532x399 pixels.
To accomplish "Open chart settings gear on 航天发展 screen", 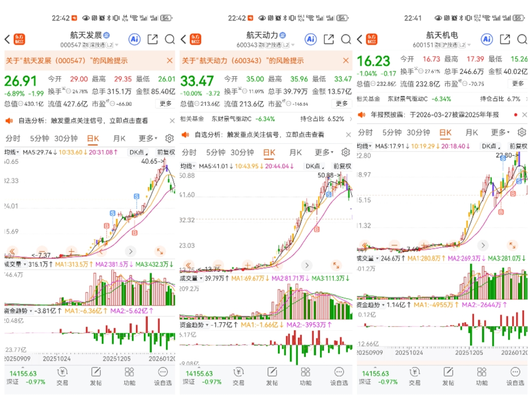I will pos(169,138).
